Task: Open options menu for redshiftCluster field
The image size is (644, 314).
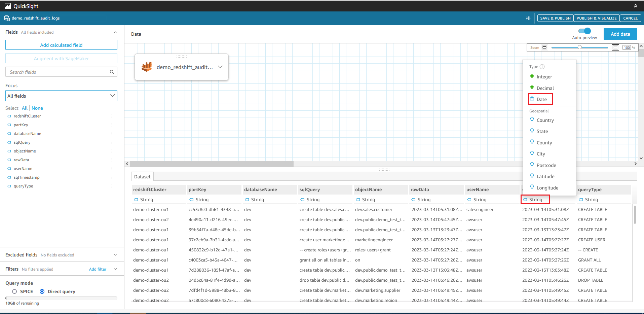Action: tap(112, 116)
